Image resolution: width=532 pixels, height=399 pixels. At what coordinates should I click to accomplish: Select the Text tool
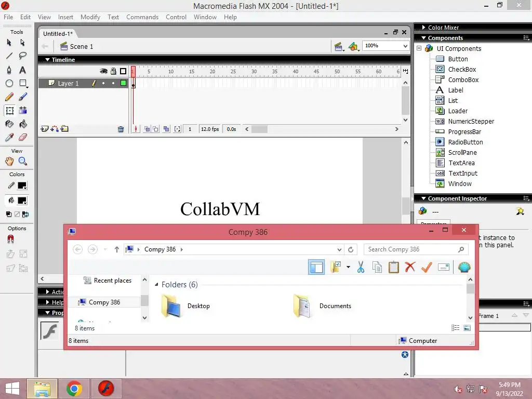pos(22,70)
